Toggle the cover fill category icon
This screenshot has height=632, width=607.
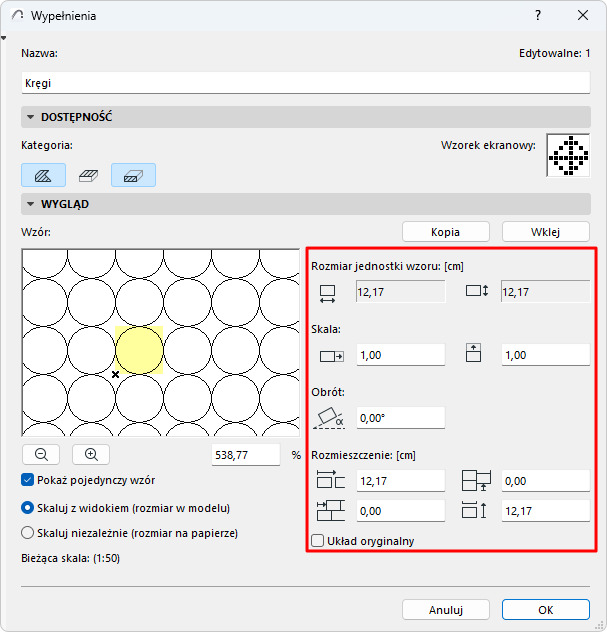pos(89,175)
